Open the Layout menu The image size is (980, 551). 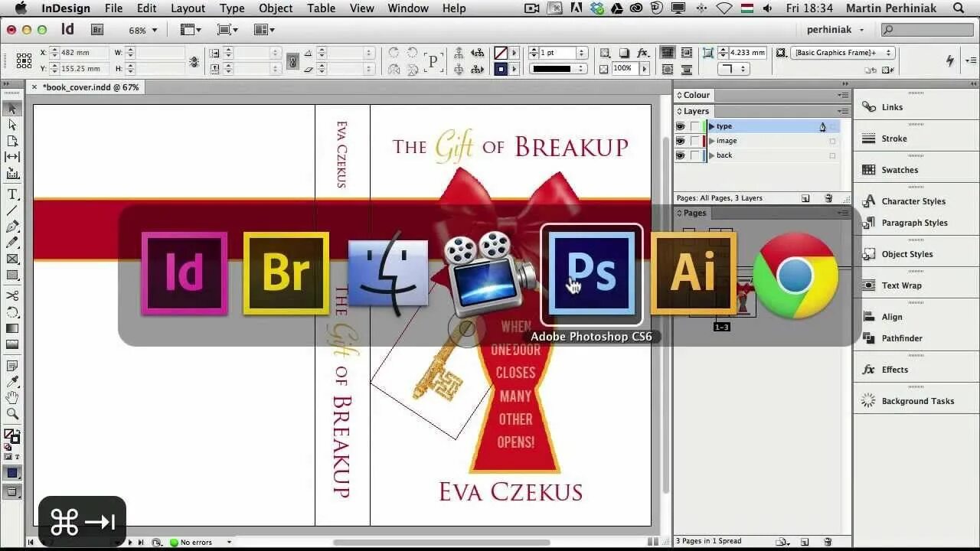[x=188, y=8]
